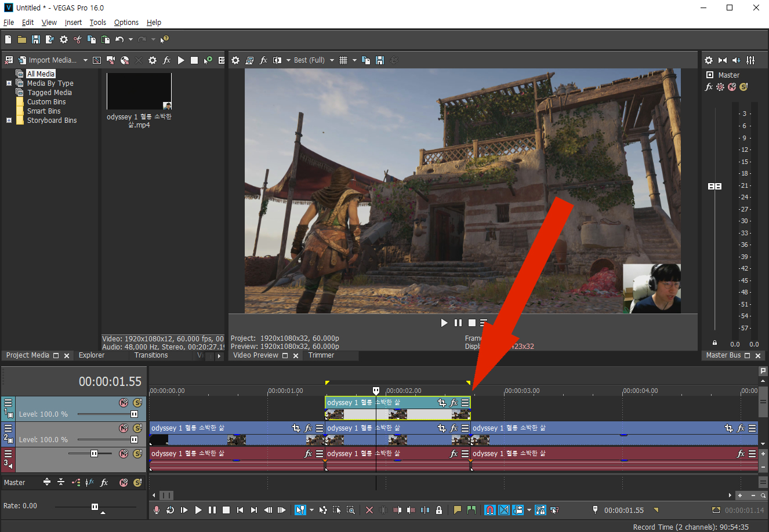Create a new project from main toolbar
This screenshot has height=532, width=769.
click(x=8, y=39)
